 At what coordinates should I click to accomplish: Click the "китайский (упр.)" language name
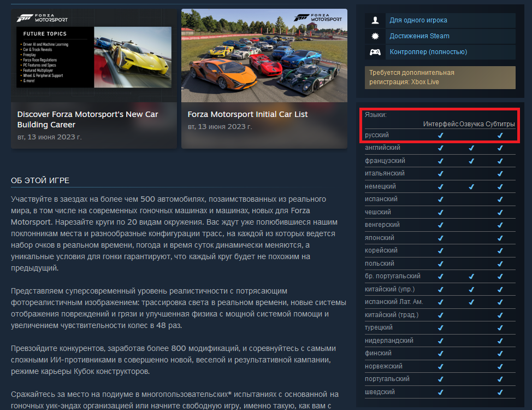pos(389,289)
